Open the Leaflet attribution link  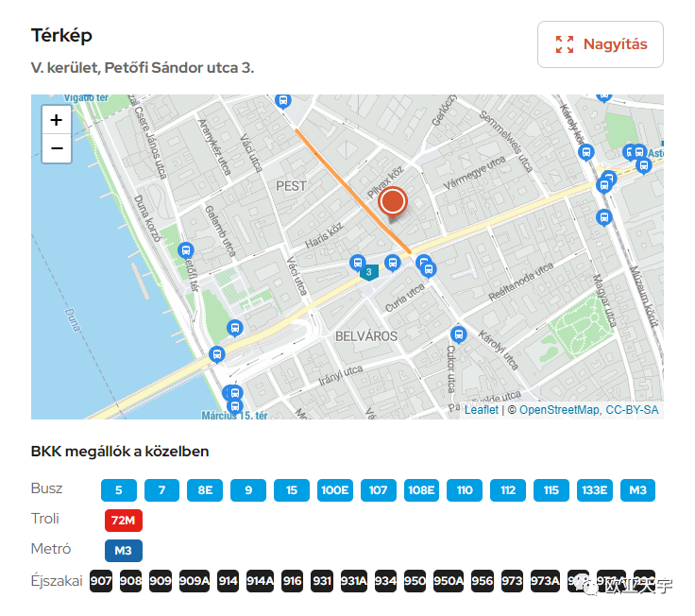point(481,410)
